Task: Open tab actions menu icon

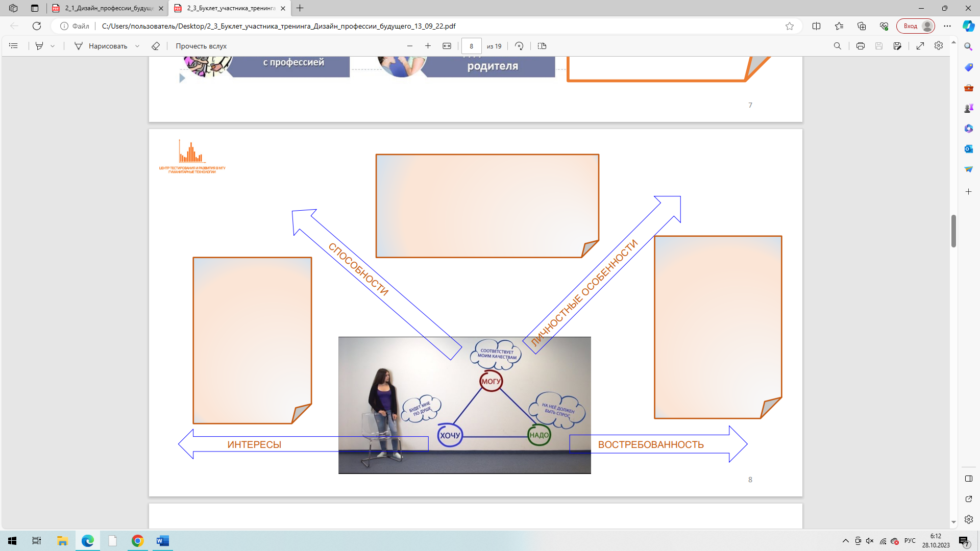Action: (x=35, y=8)
